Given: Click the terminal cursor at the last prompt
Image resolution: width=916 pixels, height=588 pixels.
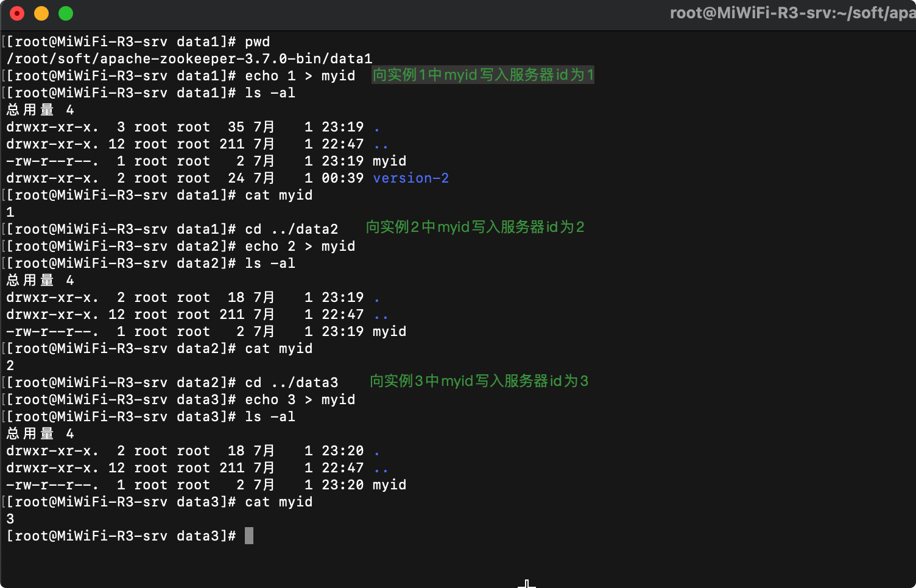Looking at the screenshot, I should tap(249, 536).
